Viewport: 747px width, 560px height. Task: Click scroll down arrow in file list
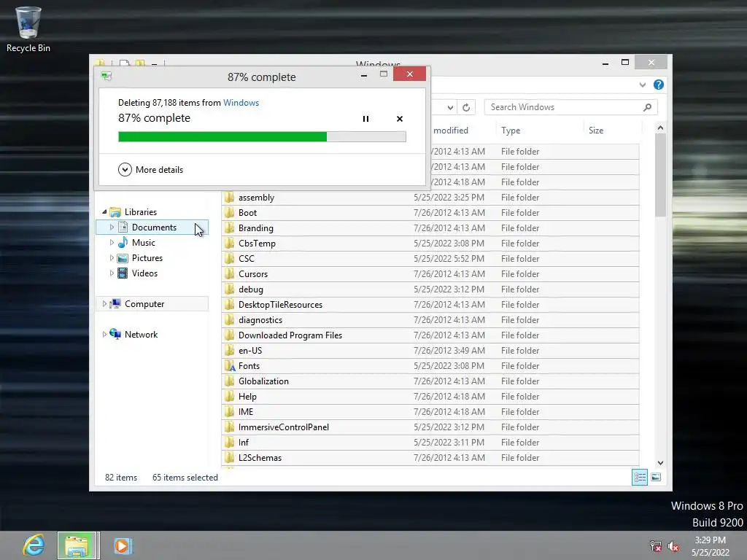[x=660, y=462]
